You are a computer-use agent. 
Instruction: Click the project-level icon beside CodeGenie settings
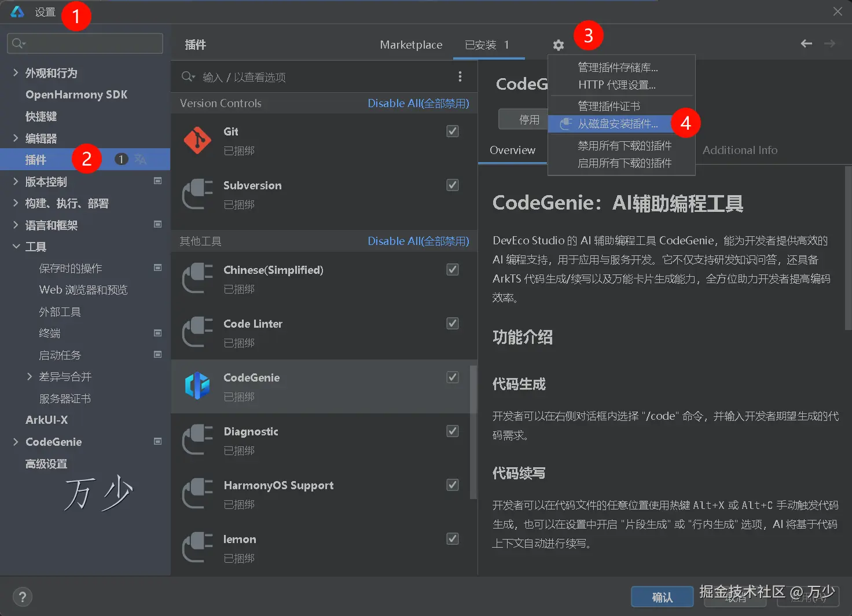[x=157, y=441]
